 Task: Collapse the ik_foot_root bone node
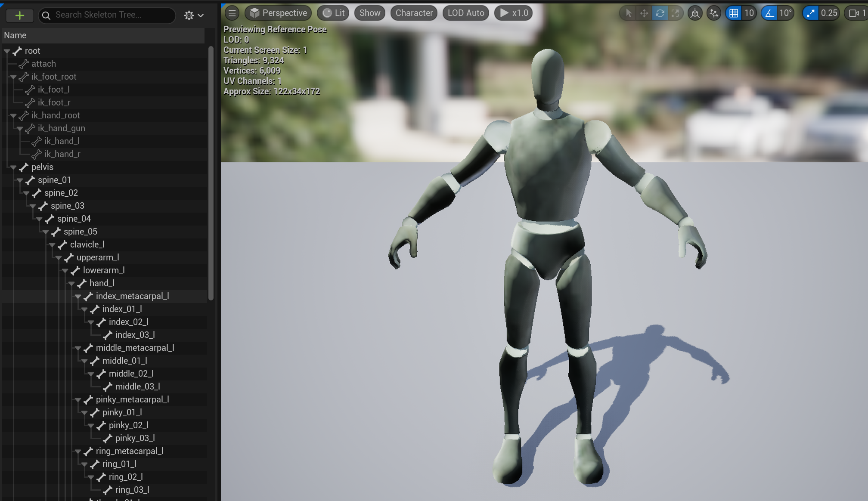(13, 77)
